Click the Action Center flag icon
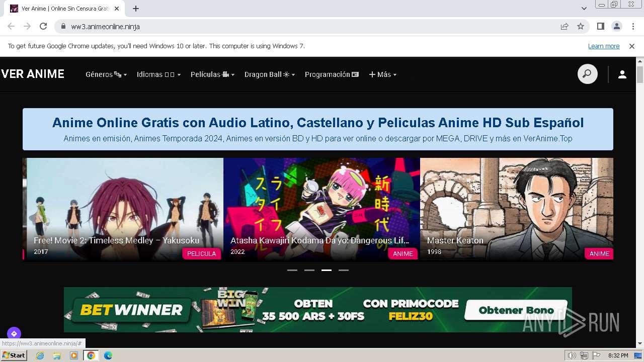 (596, 355)
